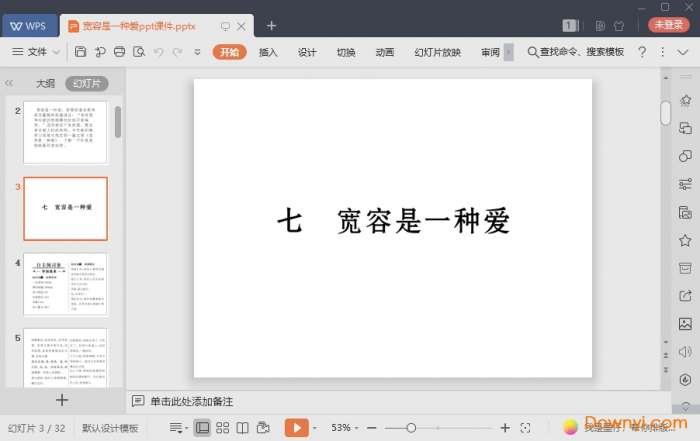The image size is (700, 441).
Task: Click the zoom slider handle
Action: [x=411, y=428]
